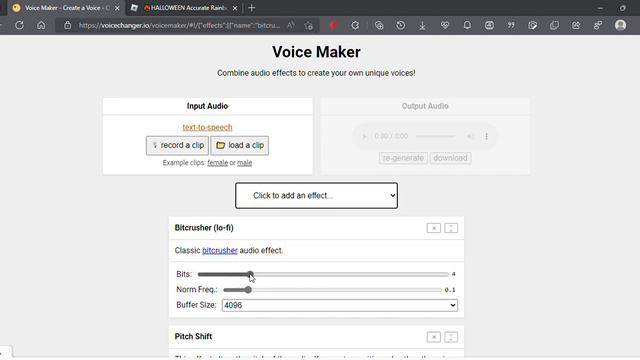The image size is (640, 360).
Task: Adjust the Norm Freq. slider
Action: pos(332,290)
